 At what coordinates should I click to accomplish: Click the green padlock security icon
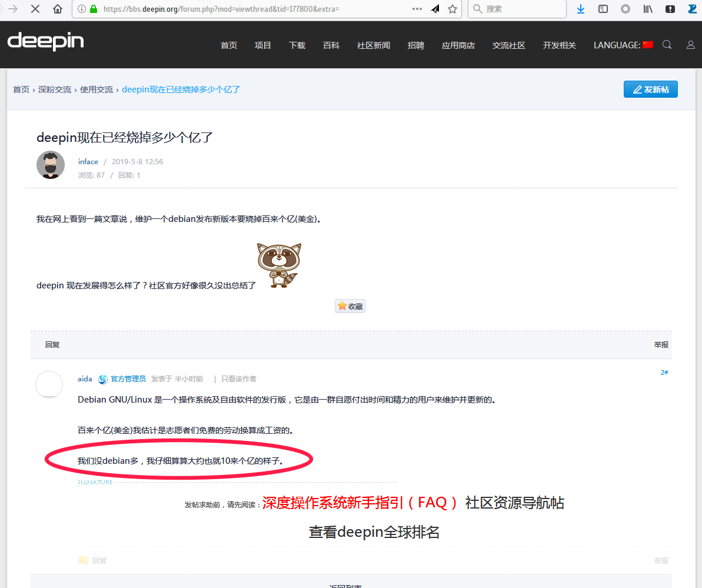94,8
